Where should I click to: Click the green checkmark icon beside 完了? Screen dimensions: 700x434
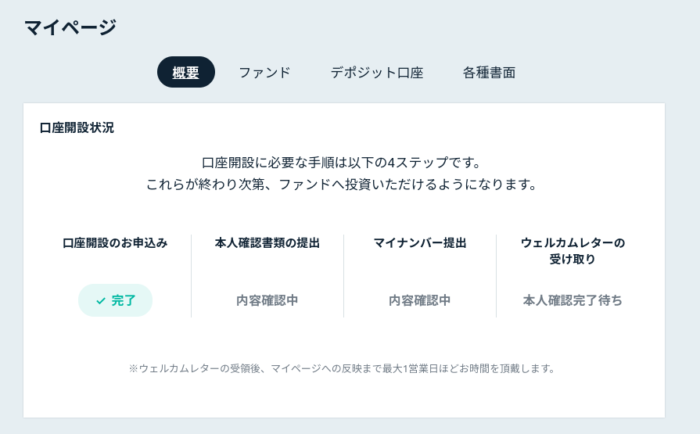click(x=101, y=301)
